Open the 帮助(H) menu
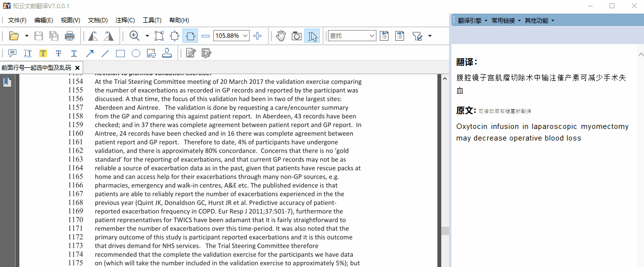 pyautogui.click(x=179, y=20)
